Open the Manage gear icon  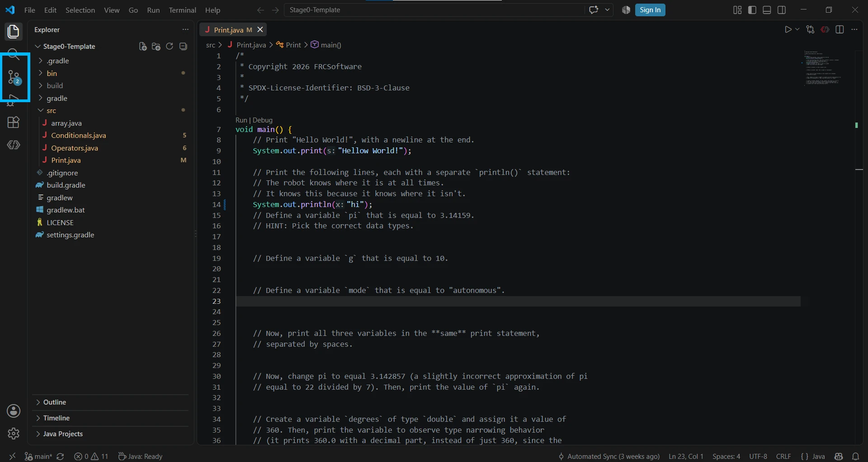tap(14, 434)
